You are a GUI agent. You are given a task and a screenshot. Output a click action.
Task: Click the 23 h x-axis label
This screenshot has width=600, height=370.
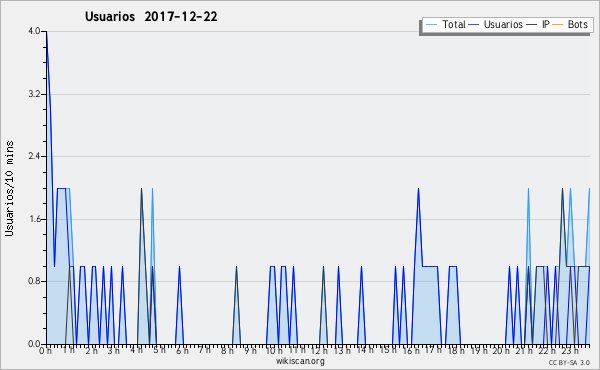click(570, 350)
